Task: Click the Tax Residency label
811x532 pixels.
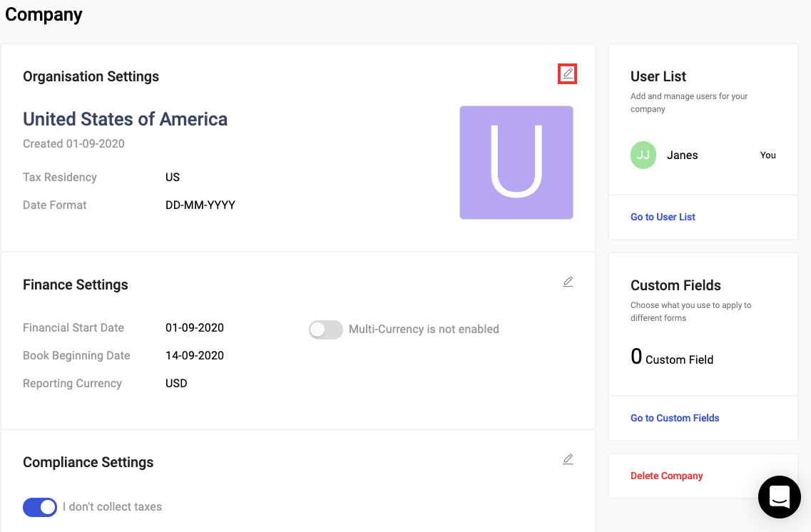Action: click(59, 178)
